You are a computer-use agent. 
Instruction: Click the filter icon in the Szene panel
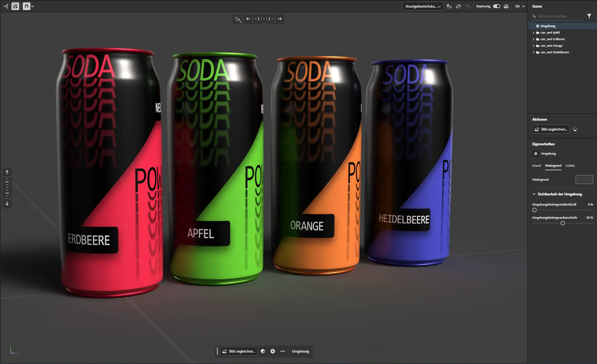click(x=589, y=16)
